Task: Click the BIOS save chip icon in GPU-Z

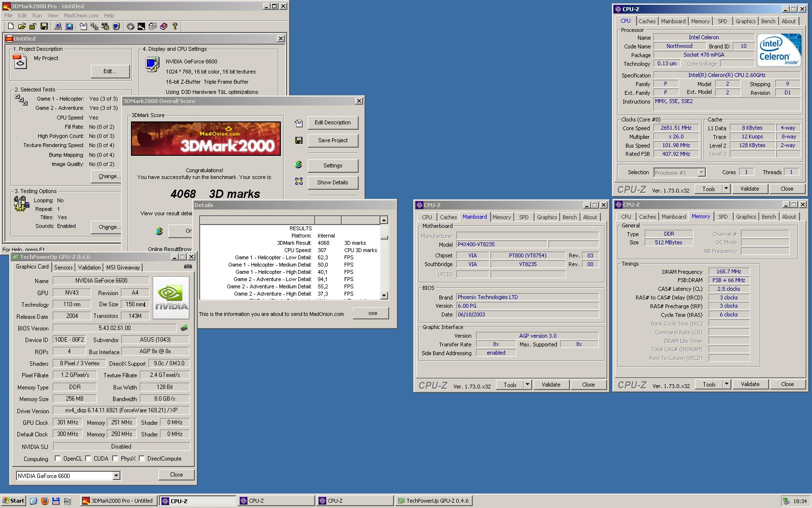Action: click(x=184, y=328)
